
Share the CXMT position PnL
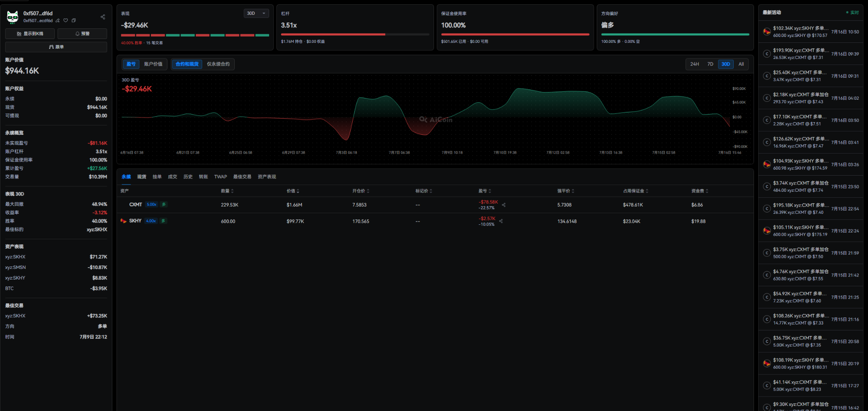pyautogui.click(x=504, y=205)
